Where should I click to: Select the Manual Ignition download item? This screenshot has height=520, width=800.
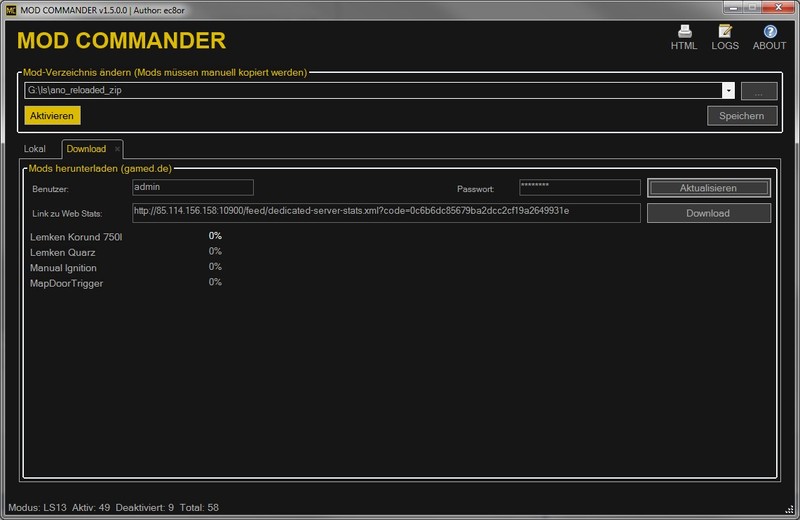[63, 267]
